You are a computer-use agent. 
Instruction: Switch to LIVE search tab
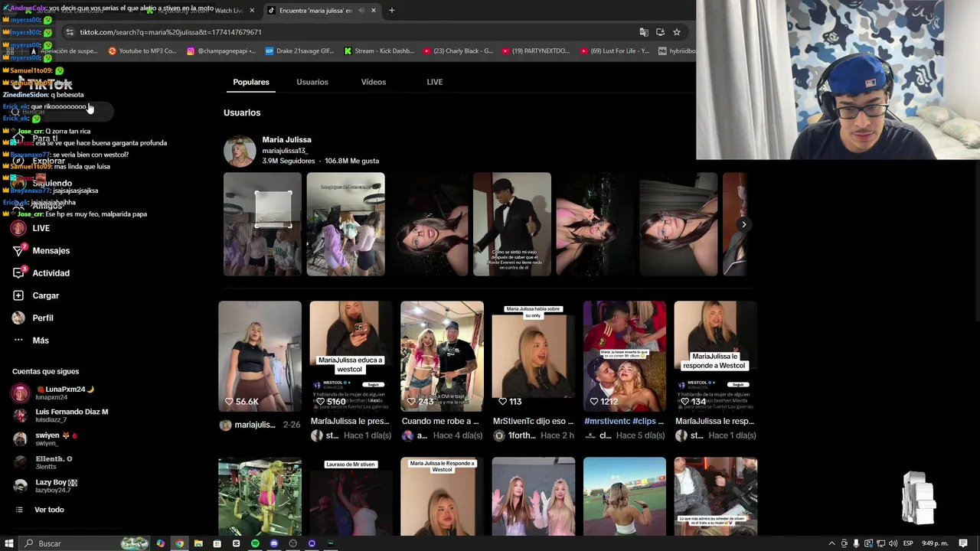[x=435, y=82]
